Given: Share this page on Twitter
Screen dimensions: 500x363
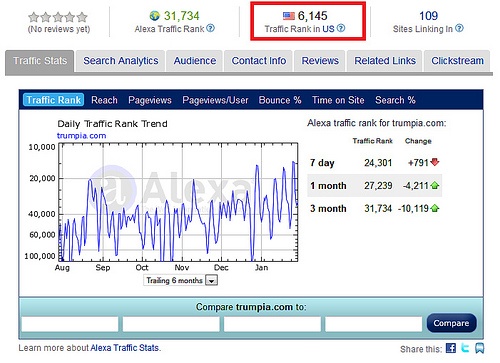Looking at the screenshot, I should (465, 348).
